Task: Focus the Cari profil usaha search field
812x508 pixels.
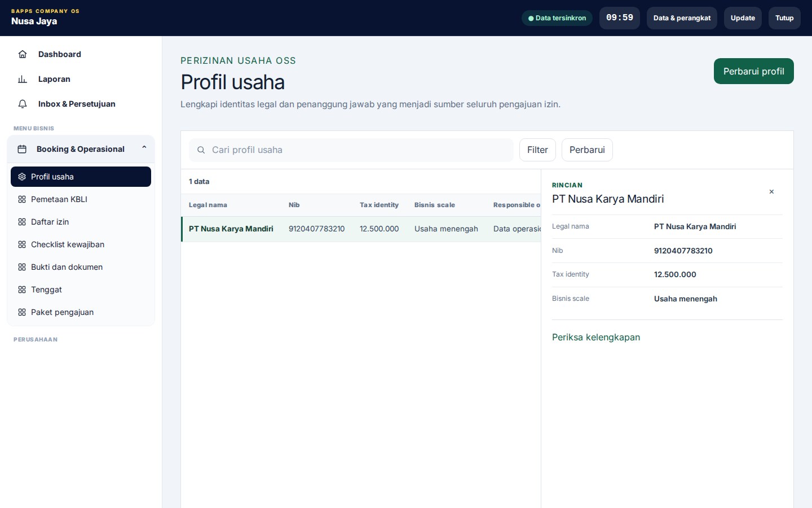Action: (x=351, y=150)
